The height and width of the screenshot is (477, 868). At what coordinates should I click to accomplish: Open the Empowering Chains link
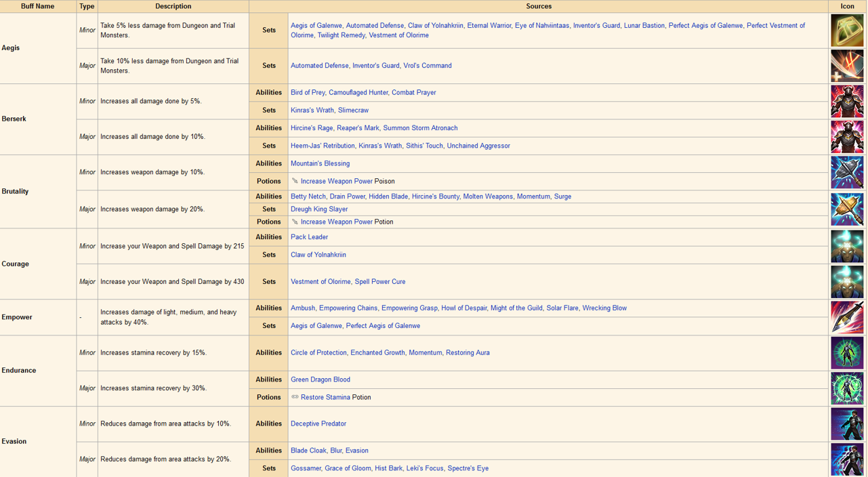pyautogui.click(x=348, y=308)
